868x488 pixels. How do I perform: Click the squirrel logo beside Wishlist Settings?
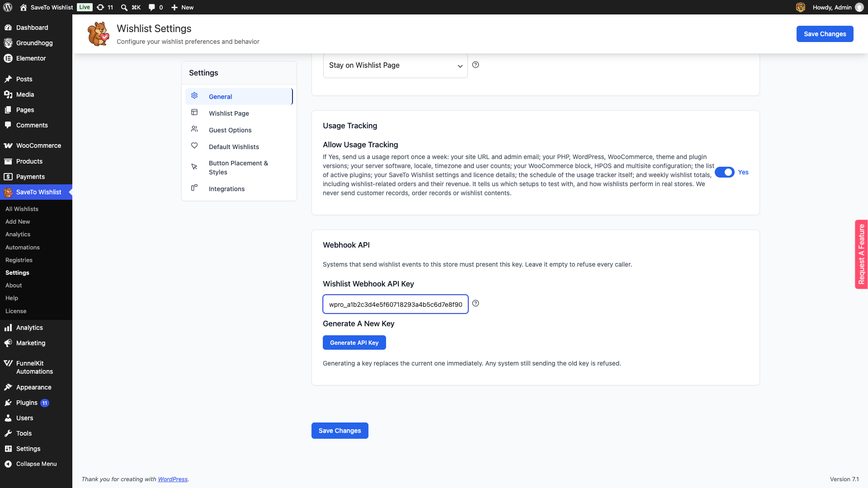98,34
